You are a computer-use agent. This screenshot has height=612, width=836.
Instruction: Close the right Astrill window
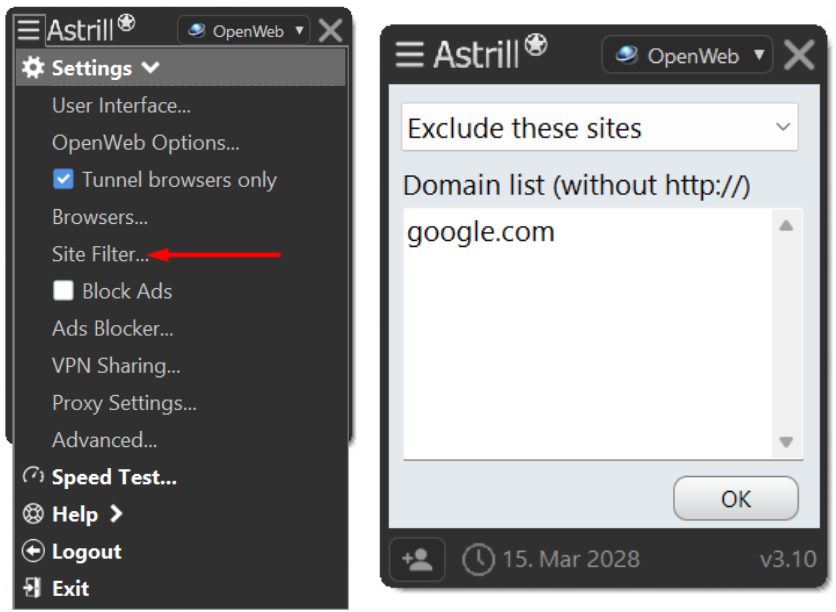[x=799, y=55]
